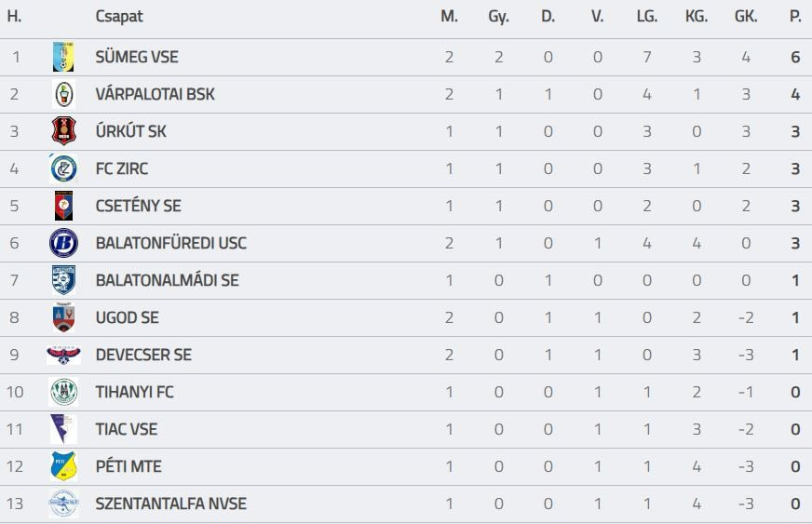Select the Balatonfüredi USC blue logo
Viewport: 812px width, 524px height.
tap(63, 243)
